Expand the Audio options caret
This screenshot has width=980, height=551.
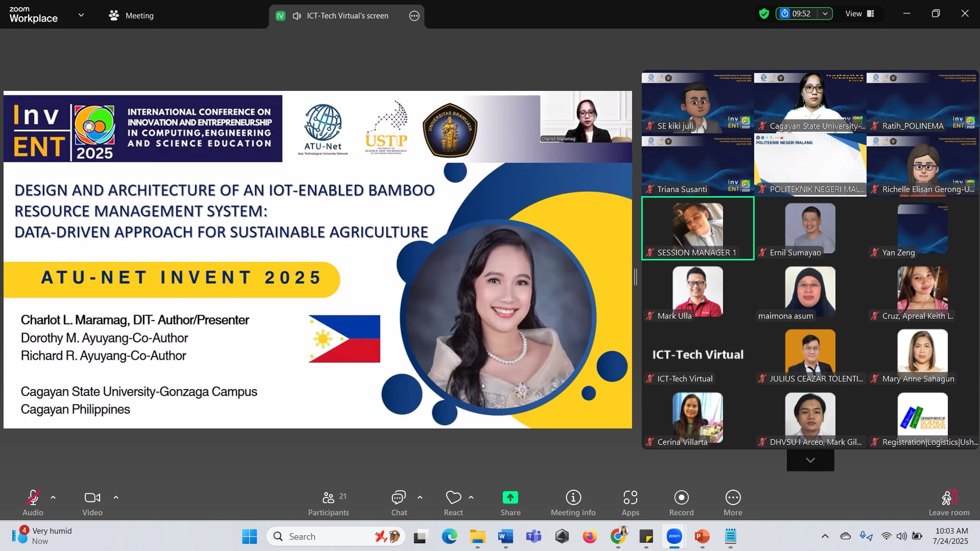pyautogui.click(x=53, y=497)
